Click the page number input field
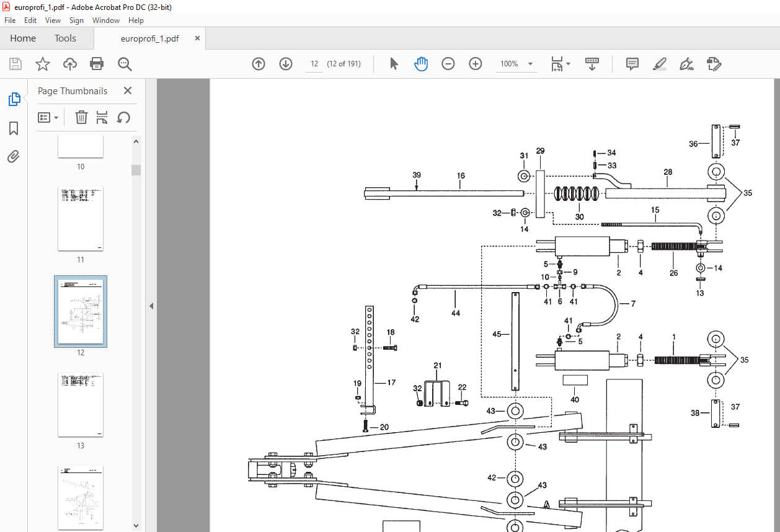This screenshot has height=532, width=780. 314,64
